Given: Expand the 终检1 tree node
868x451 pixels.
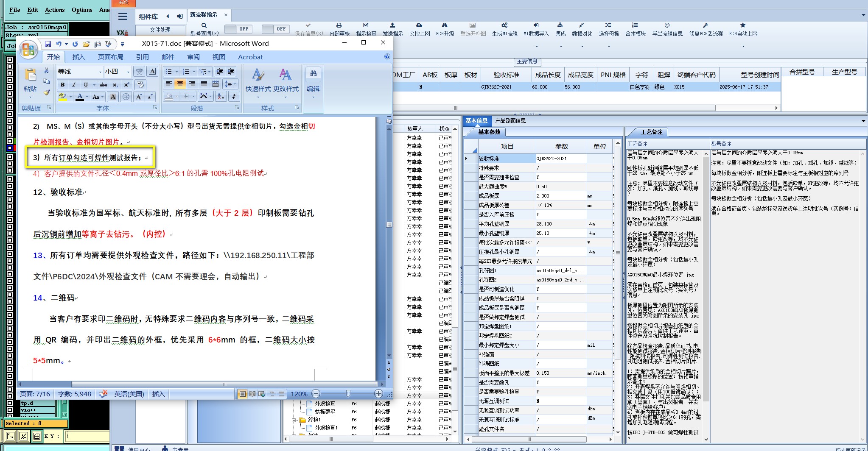Looking at the screenshot, I should coord(294,420).
